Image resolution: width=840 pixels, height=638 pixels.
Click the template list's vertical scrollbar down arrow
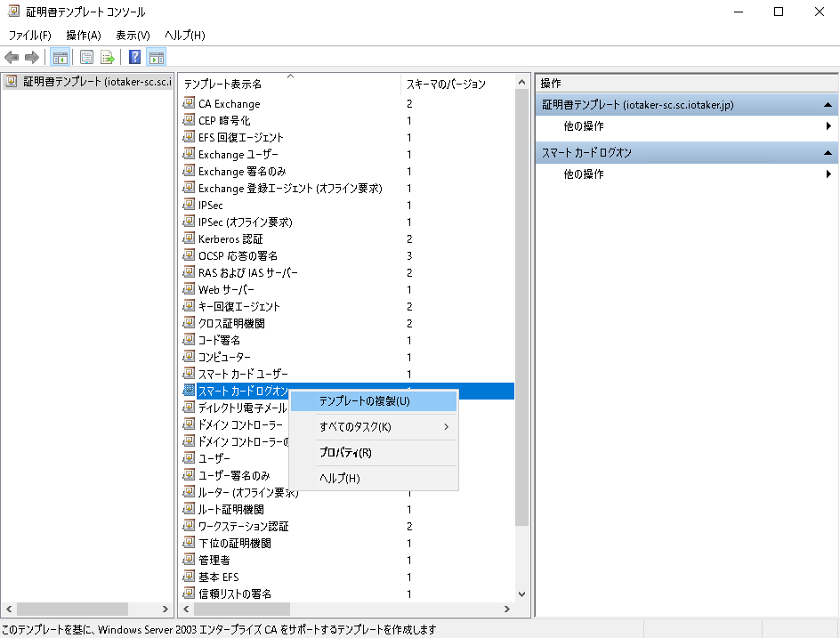coord(521,594)
